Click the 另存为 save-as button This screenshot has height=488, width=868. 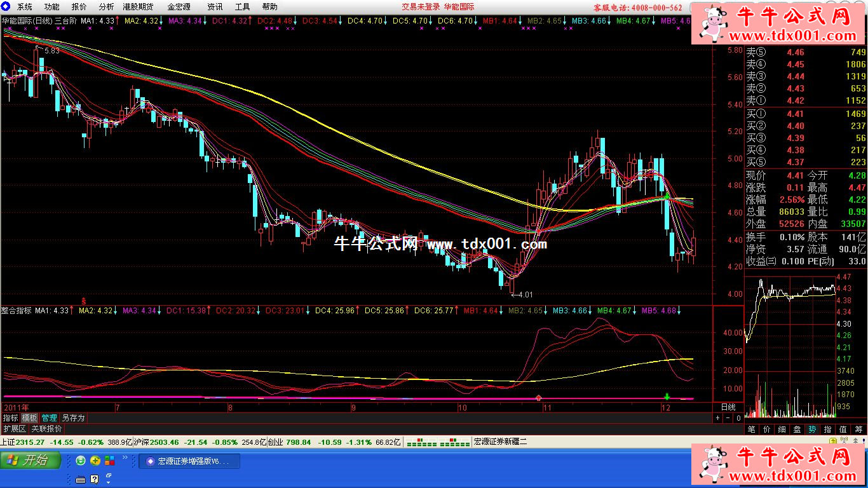tap(73, 418)
